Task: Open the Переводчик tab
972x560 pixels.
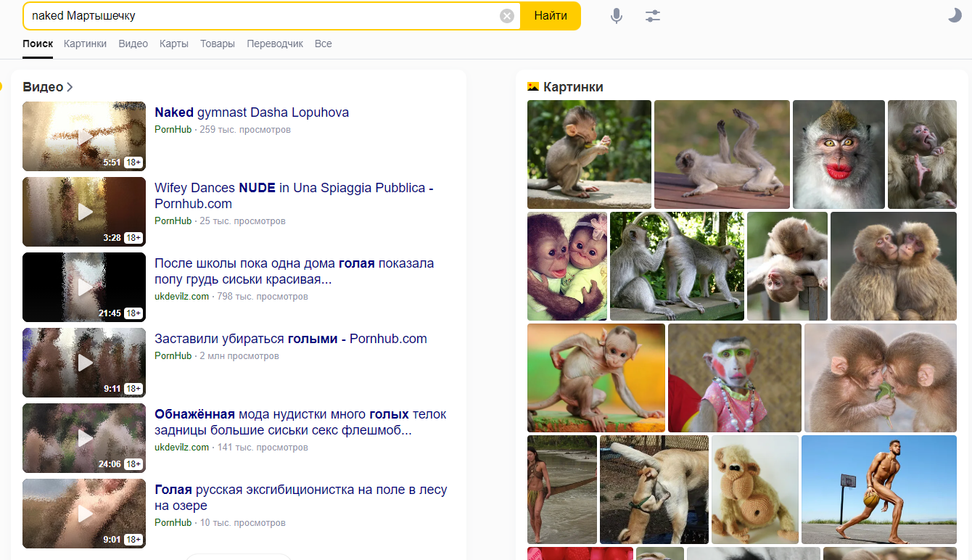Action: 275,44
